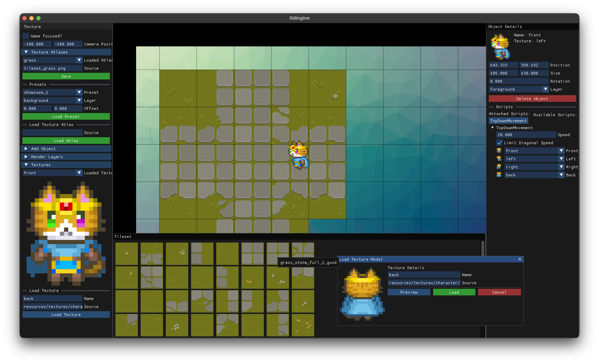Image resolution: width=599 pixels, height=364 pixels.
Task: Select the cat character in game viewport
Action: [299, 155]
